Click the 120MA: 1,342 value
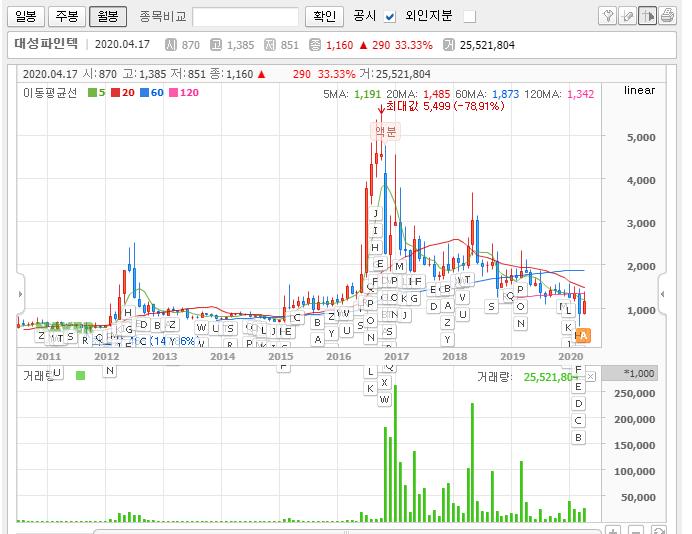 click(559, 94)
